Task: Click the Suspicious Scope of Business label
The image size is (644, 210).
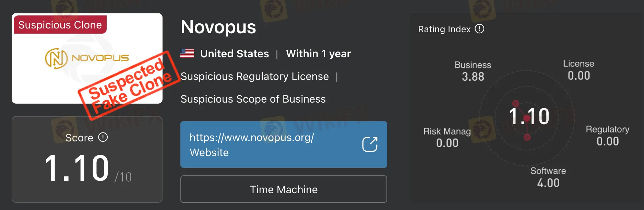Action: 253,99
